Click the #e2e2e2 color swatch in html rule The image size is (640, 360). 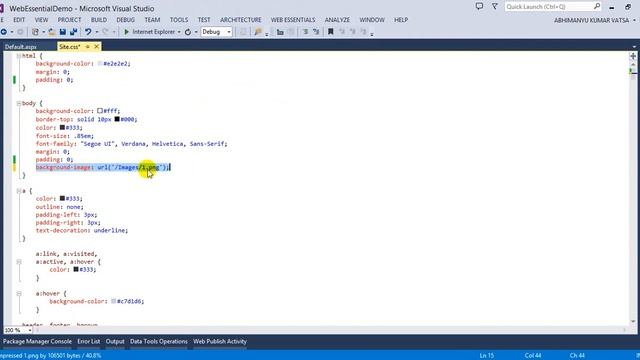100,64
